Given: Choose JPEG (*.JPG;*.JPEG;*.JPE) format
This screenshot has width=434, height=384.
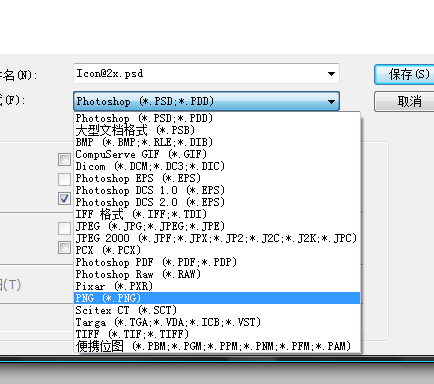Looking at the screenshot, I should (x=217, y=226).
